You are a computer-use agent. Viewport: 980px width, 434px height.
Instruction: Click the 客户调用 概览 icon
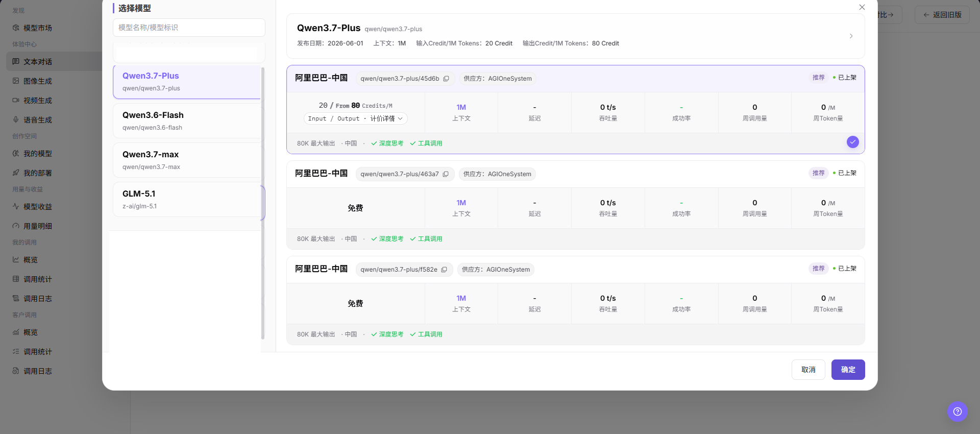[x=16, y=332]
